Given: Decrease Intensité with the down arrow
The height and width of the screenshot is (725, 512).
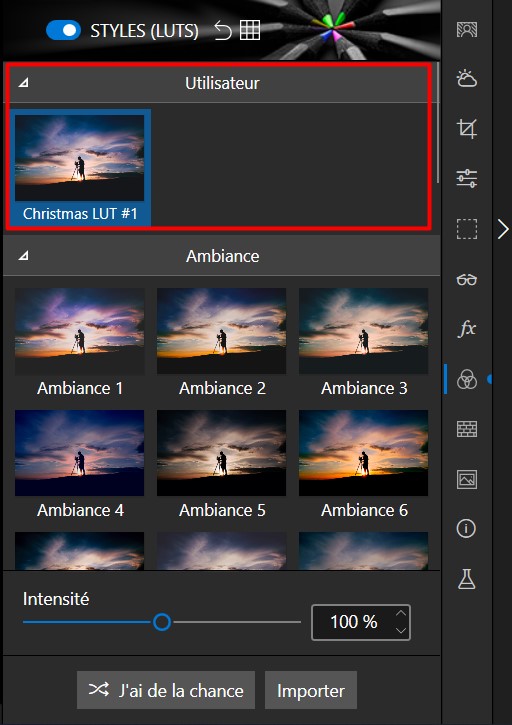Looking at the screenshot, I should point(401,630).
